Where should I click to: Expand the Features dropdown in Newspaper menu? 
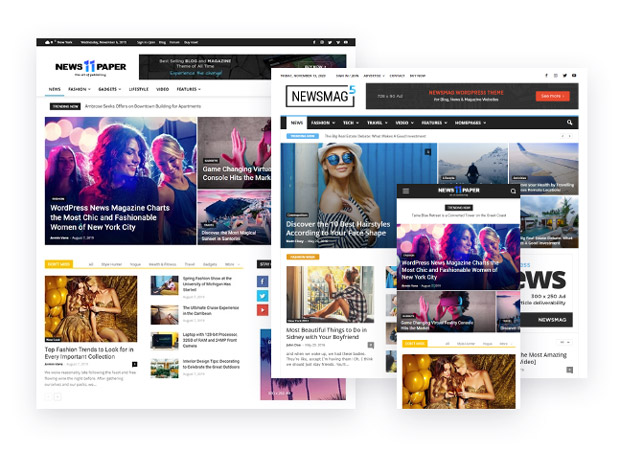[x=188, y=89]
